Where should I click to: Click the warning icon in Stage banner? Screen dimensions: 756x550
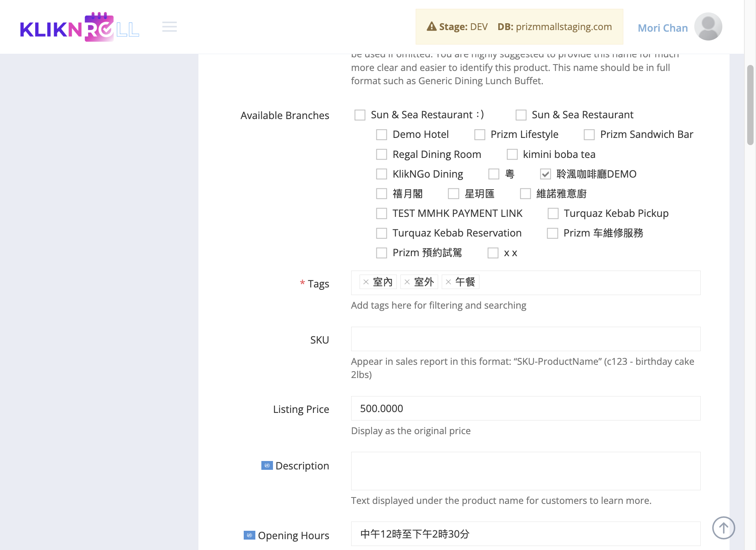(432, 26)
